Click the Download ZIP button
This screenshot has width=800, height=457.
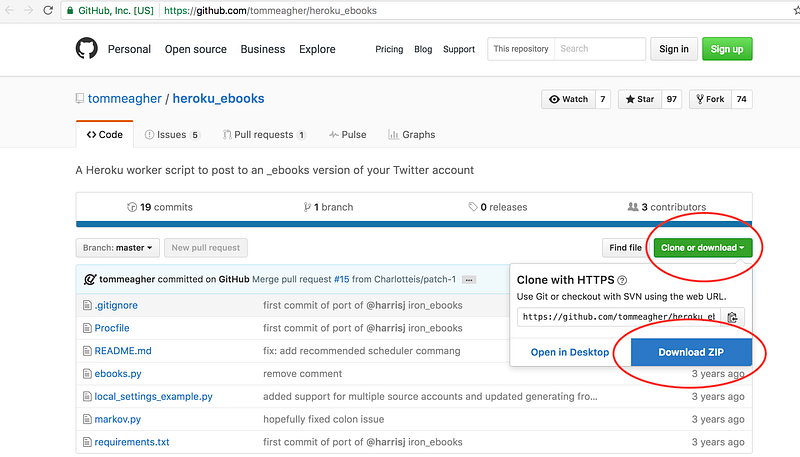pyautogui.click(x=691, y=352)
